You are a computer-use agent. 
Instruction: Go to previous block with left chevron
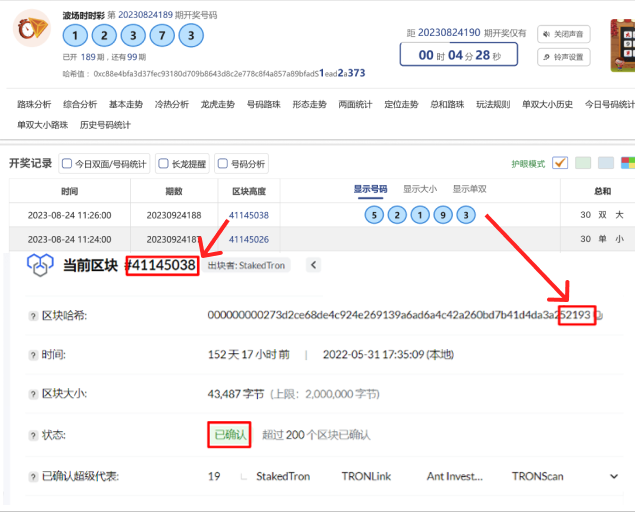(x=313, y=265)
